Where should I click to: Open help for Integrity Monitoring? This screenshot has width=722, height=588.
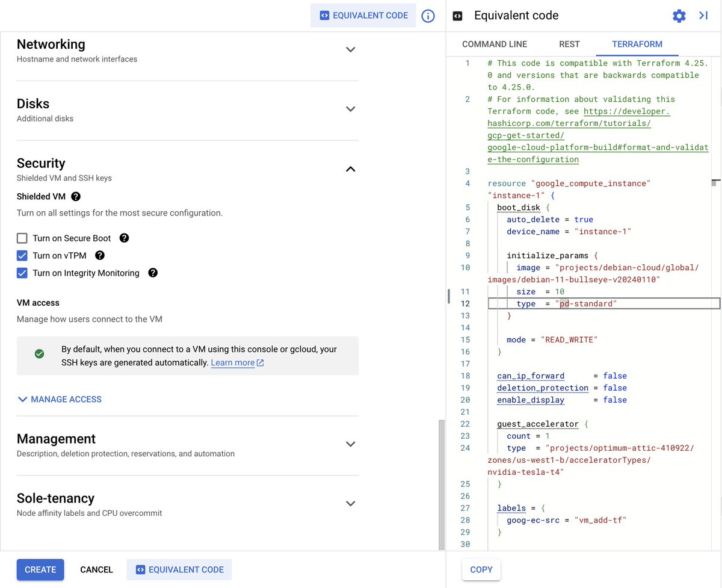pos(153,273)
